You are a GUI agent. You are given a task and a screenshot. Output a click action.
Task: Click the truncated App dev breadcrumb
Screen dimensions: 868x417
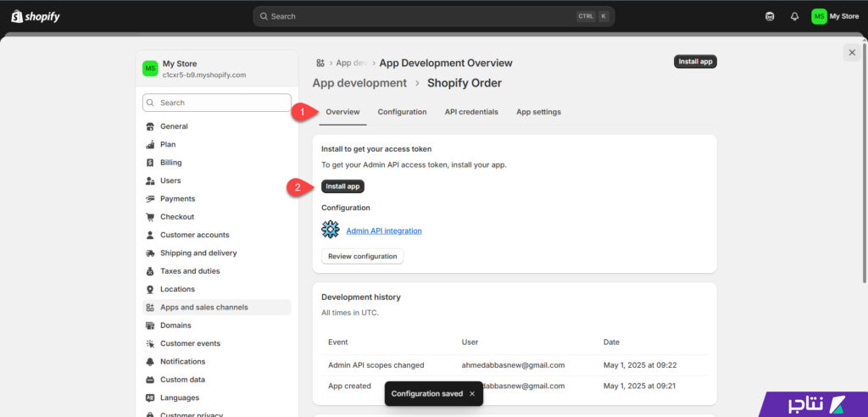coord(352,63)
